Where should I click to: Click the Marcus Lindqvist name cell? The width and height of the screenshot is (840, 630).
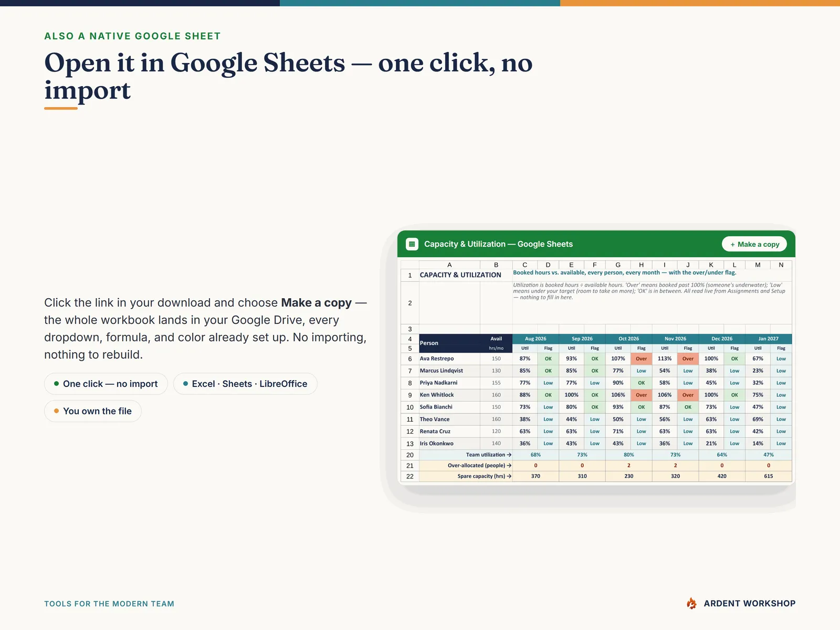coord(449,371)
